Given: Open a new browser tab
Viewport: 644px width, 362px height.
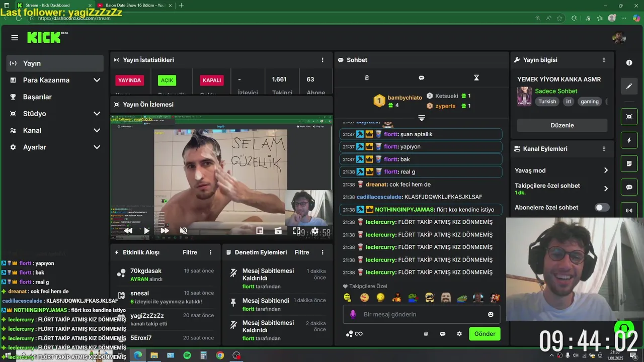Looking at the screenshot, I should click(181, 6).
